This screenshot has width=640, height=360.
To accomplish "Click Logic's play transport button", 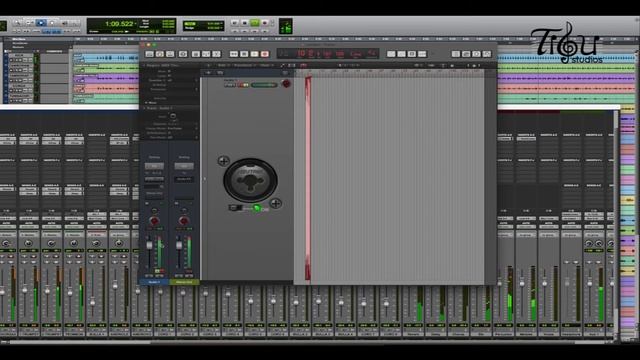I will point(254,54).
